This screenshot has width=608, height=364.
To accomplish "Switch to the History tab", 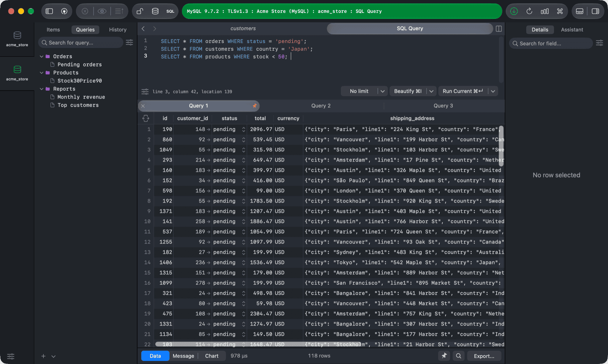I will (x=118, y=30).
